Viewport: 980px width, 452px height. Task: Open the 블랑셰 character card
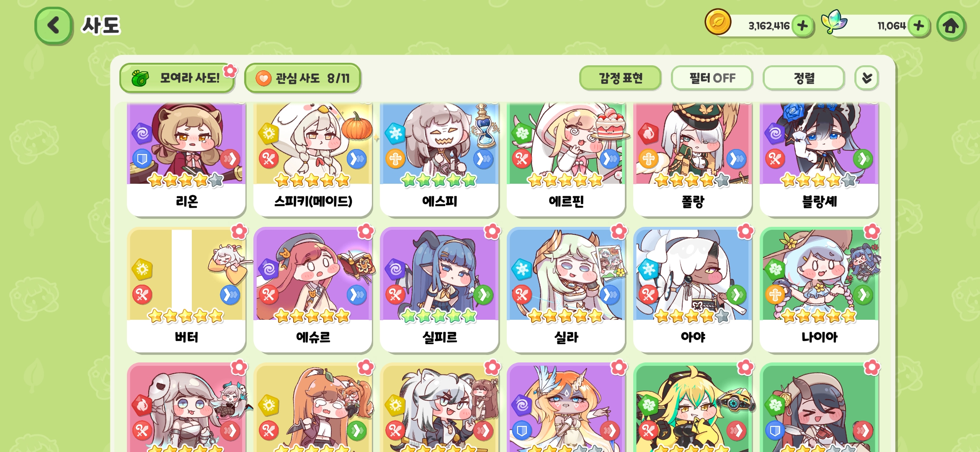(x=819, y=159)
